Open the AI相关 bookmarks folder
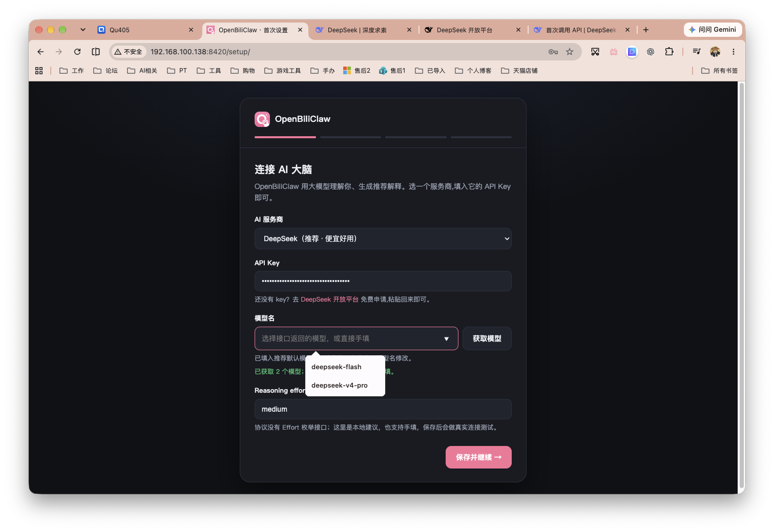Viewport: 774px width, 532px height. (x=142, y=71)
